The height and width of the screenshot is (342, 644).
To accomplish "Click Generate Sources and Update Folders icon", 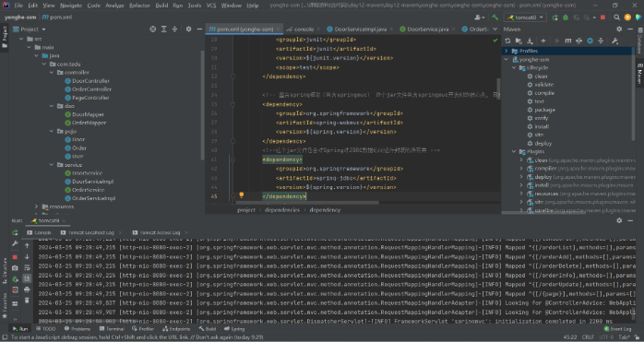I will pyautogui.click(x=519, y=41).
